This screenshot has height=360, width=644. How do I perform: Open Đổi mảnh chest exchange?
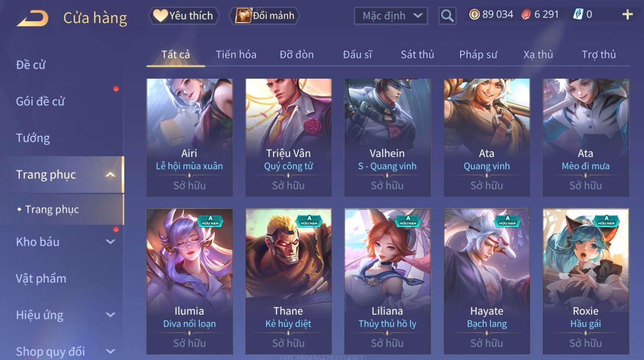point(264,16)
